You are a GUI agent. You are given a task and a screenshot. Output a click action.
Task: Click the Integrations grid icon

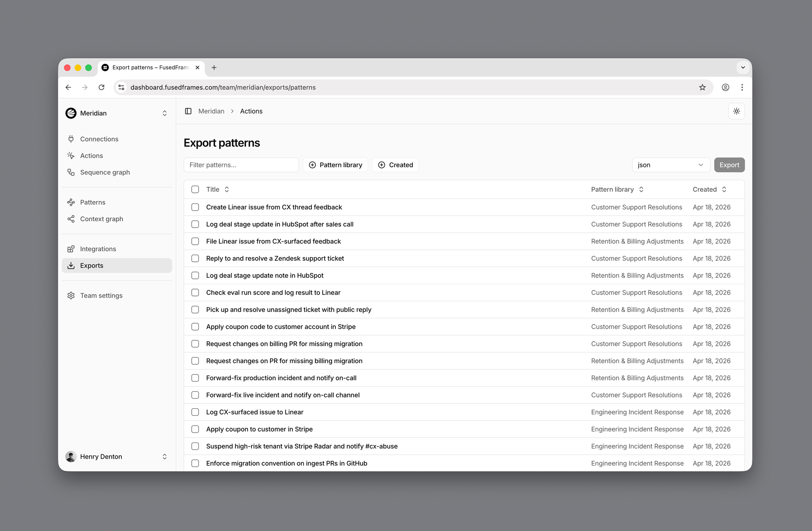point(71,249)
